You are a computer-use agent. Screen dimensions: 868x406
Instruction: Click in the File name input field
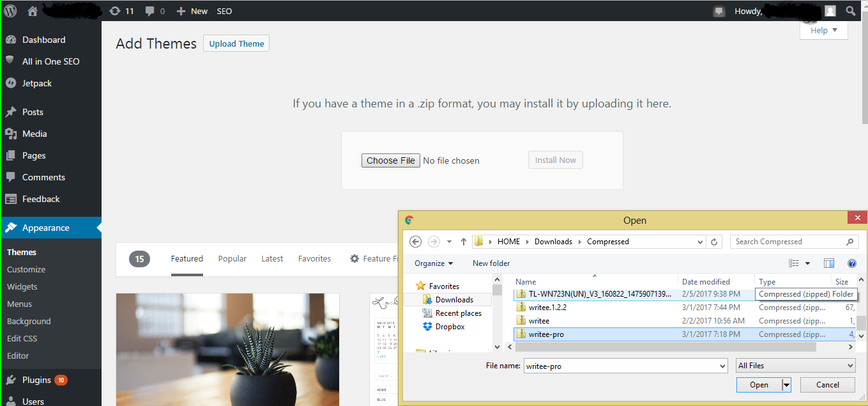click(x=620, y=366)
